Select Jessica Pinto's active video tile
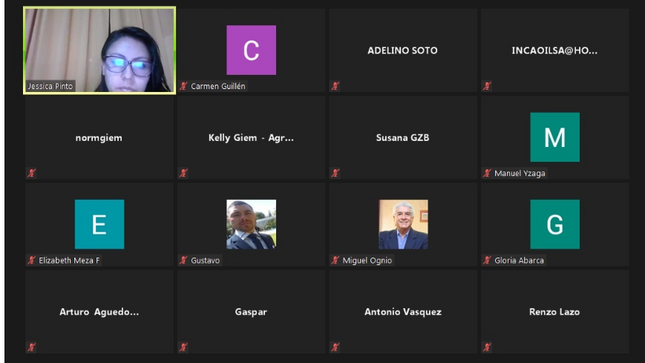The height and width of the screenshot is (363, 645). 100,50
